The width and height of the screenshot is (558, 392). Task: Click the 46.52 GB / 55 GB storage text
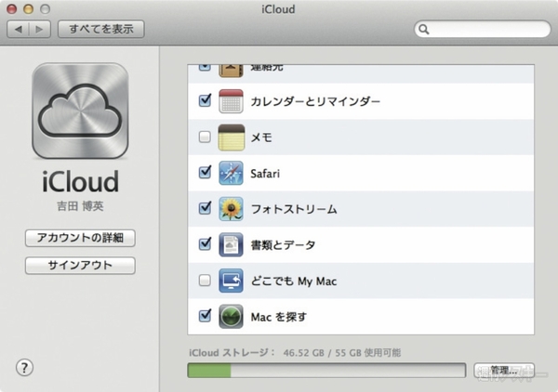pyautogui.click(x=342, y=353)
